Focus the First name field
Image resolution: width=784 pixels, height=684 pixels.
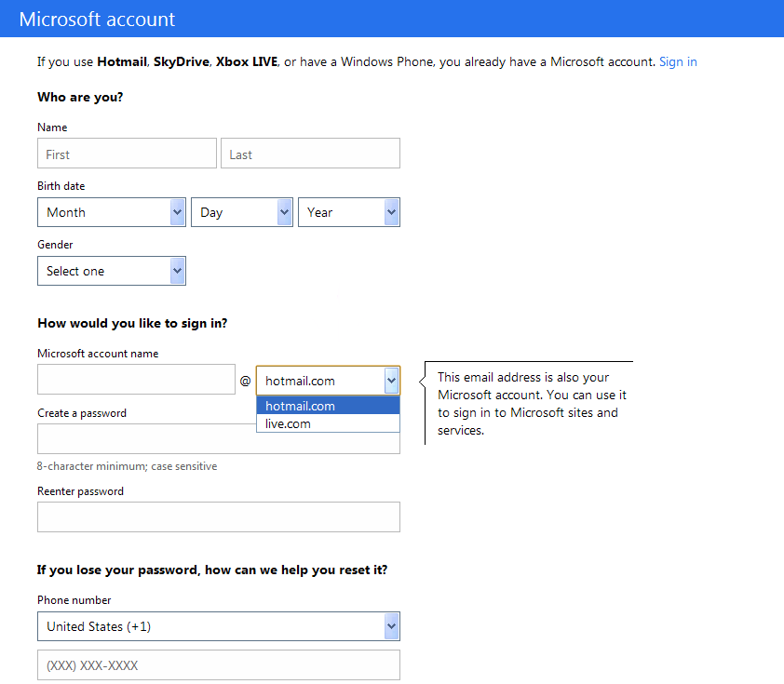[127, 154]
